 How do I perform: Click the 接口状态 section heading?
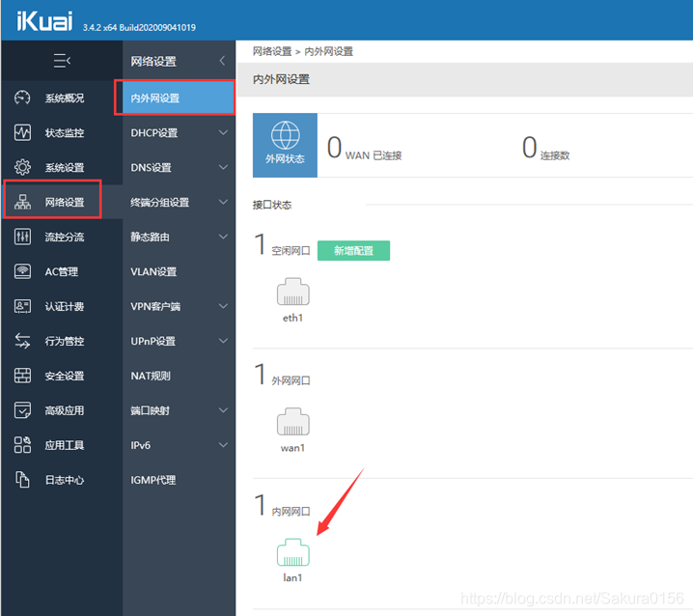tap(272, 205)
